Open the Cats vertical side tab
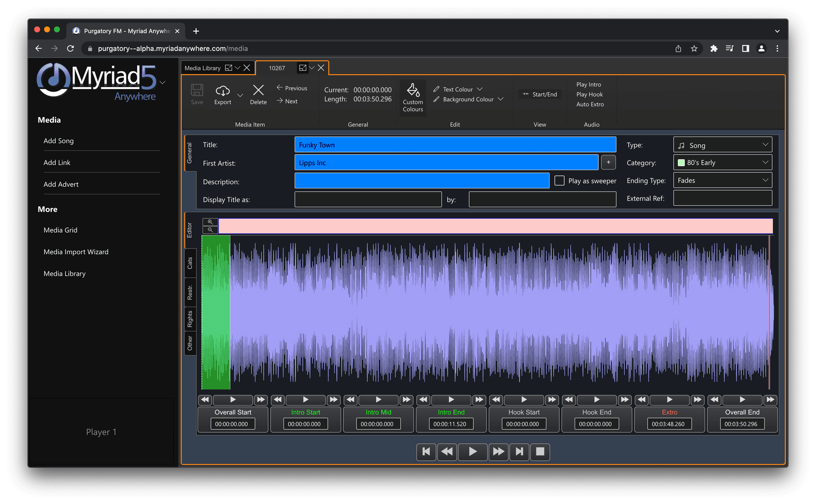 [x=190, y=263]
